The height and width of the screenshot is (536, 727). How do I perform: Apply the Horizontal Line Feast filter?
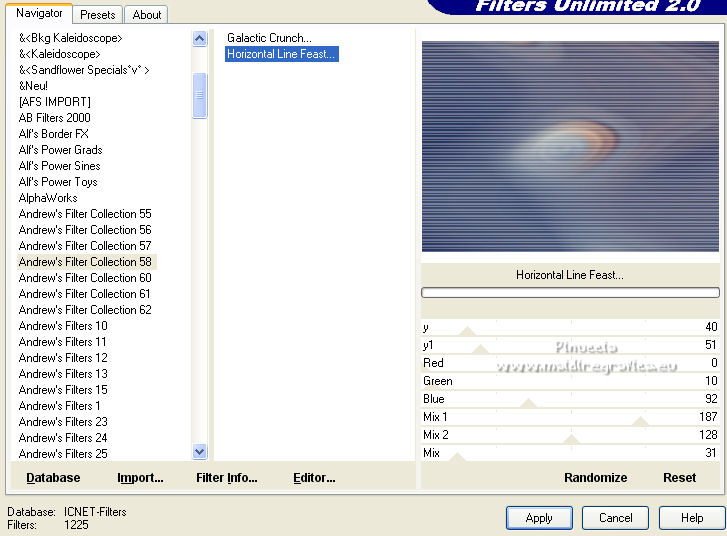[539, 517]
